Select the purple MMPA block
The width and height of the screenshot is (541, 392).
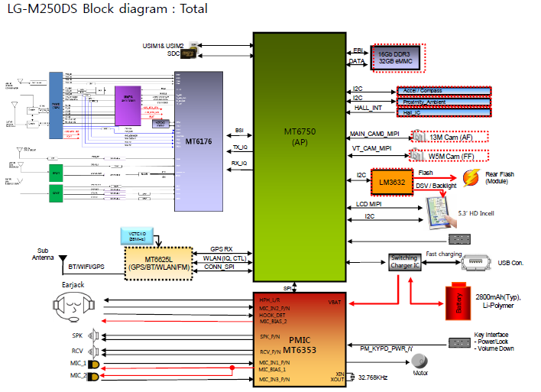pyautogui.click(x=128, y=105)
